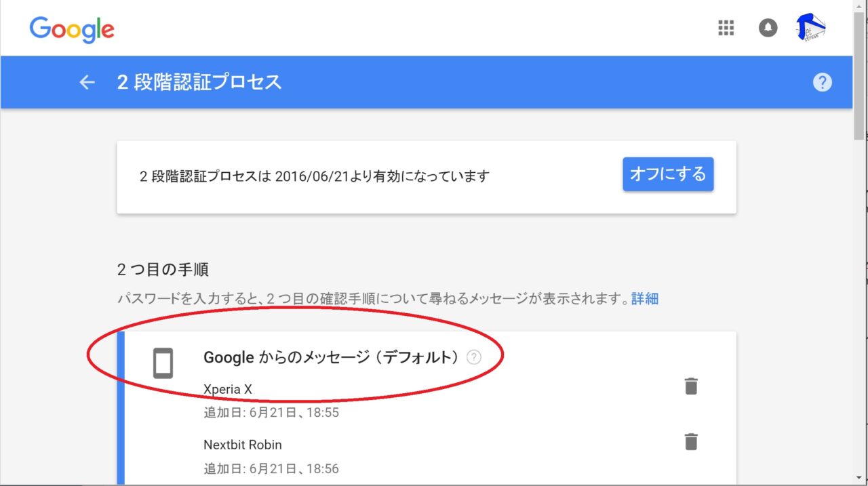Click the オフにする button
The image size is (868, 486).
coord(668,174)
